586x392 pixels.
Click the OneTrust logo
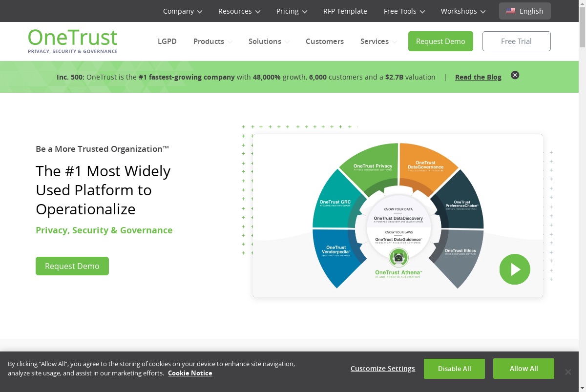pos(73,41)
